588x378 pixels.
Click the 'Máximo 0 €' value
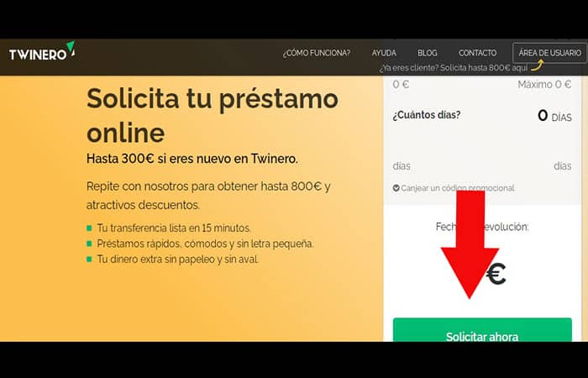tap(544, 84)
